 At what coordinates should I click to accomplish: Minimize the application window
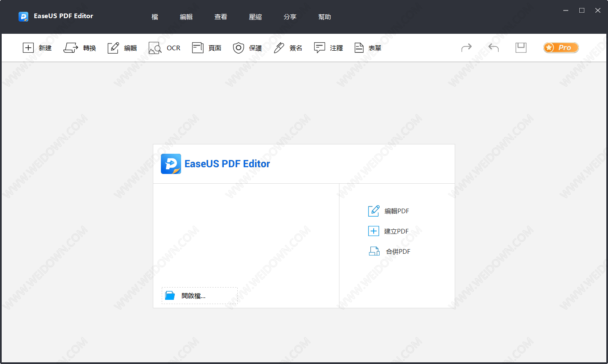coord(566,11)
